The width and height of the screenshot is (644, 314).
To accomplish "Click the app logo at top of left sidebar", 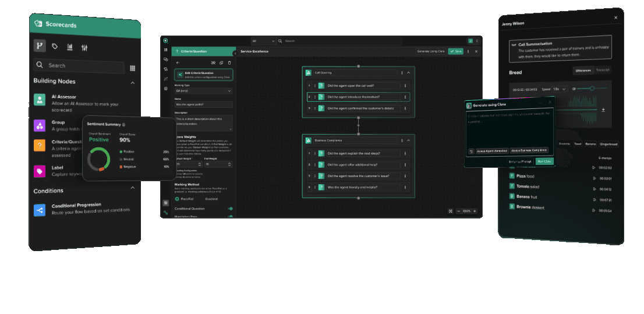I will click(165, 41).
